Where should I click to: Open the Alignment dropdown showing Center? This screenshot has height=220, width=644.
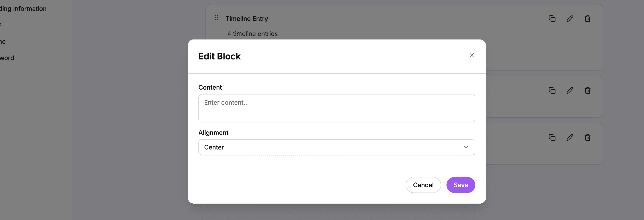[336, 147]
